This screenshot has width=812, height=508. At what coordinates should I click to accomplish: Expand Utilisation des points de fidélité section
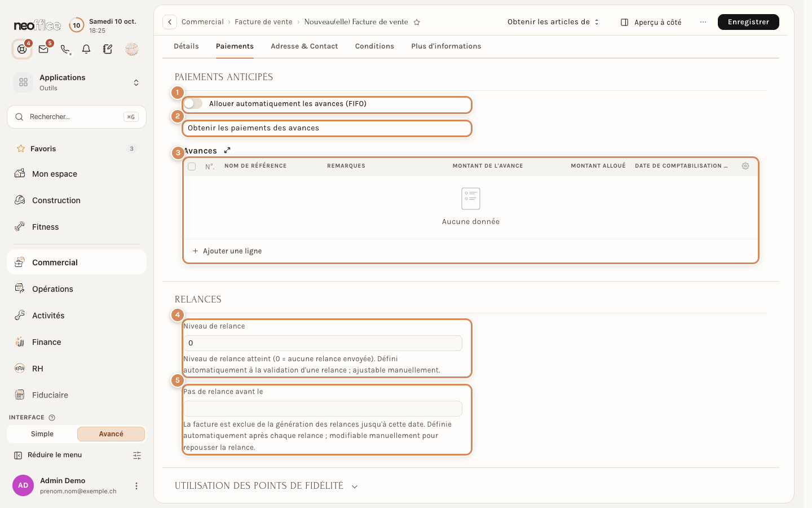click(x=355, y=486)
